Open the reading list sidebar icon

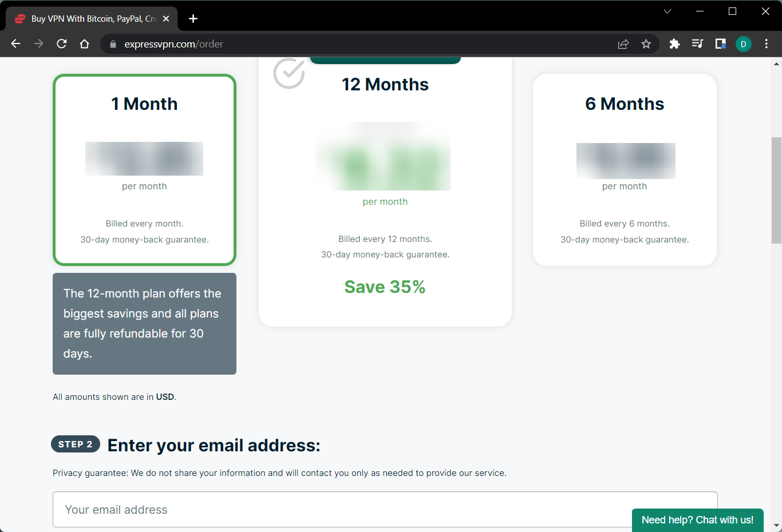click(x=697, y=43)
